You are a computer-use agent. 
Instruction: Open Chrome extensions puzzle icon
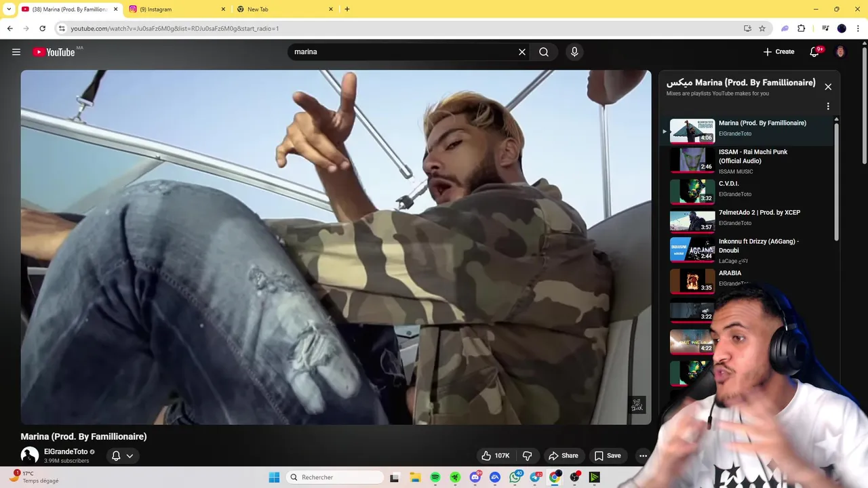tap(801, 28)
